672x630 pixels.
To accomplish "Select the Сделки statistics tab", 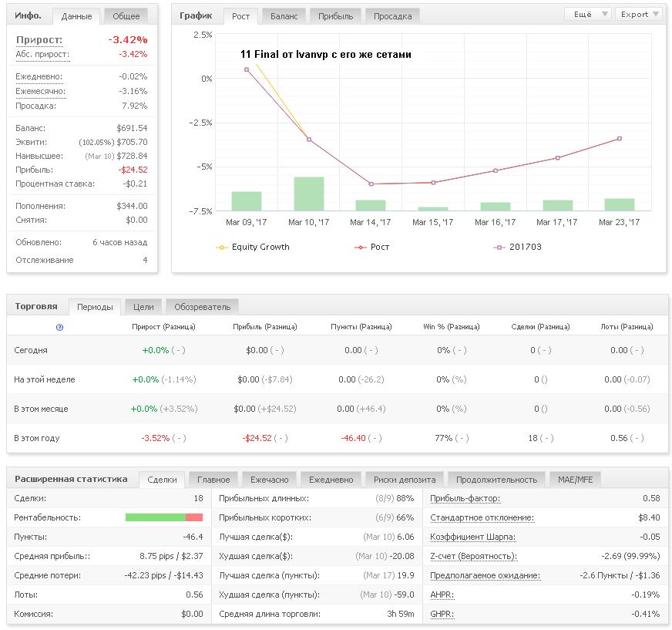I will pos(162,480).
